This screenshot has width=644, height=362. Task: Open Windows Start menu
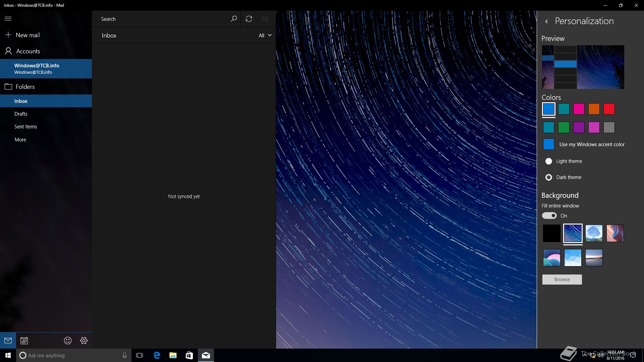click(8, 355)
